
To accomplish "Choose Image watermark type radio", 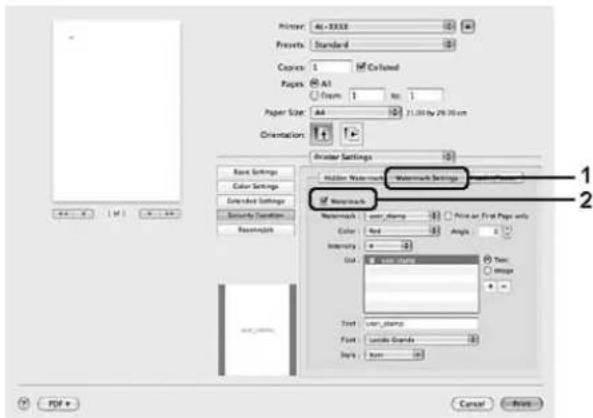I will pyautogui.click(x=487, y=270).
